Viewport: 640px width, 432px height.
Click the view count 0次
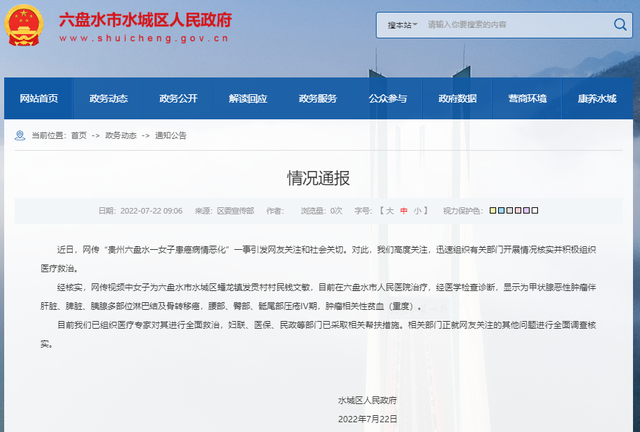click(336, 211)
